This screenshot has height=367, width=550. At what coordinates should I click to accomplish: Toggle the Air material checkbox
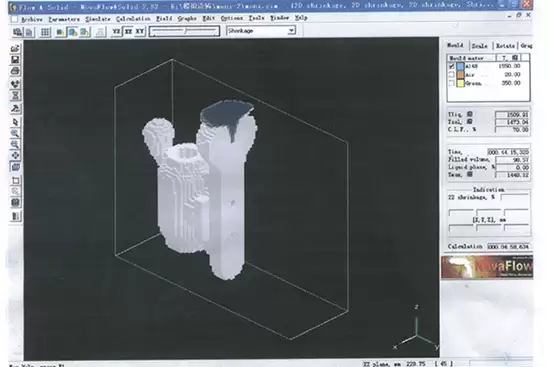coord(451,75)
